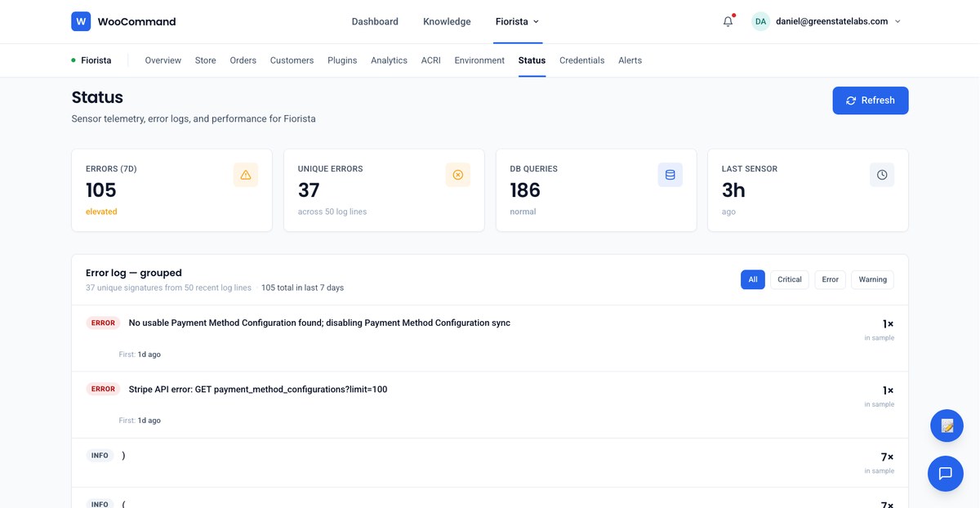Viewport: 980px width, 508px height.
Task: Click the 186 DB queries value
Action: [525, 190]
